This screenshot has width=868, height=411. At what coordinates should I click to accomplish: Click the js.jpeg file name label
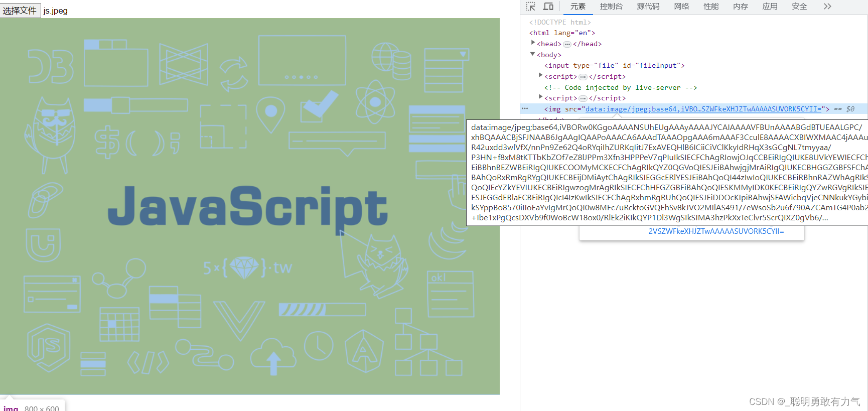(x=55, y=11)
